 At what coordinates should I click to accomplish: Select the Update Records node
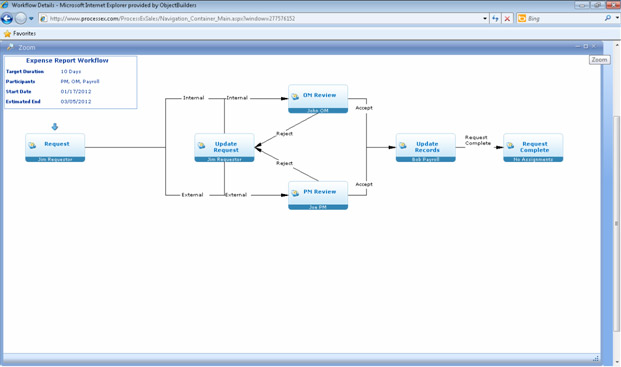[425, 148]
